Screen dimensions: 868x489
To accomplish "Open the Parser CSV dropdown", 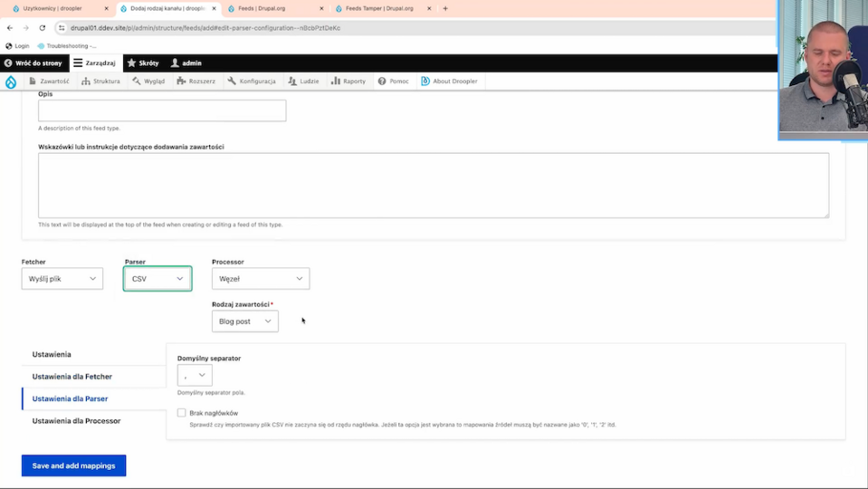I will point(157,279).
